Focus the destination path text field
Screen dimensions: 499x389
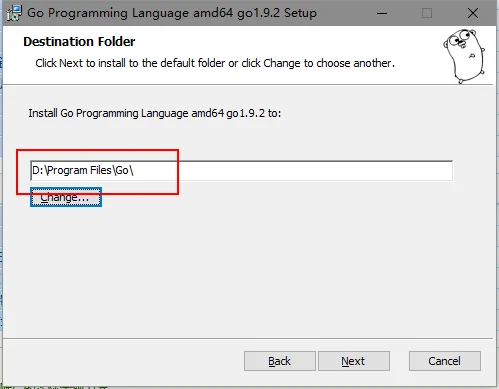(x=241, y=171)
